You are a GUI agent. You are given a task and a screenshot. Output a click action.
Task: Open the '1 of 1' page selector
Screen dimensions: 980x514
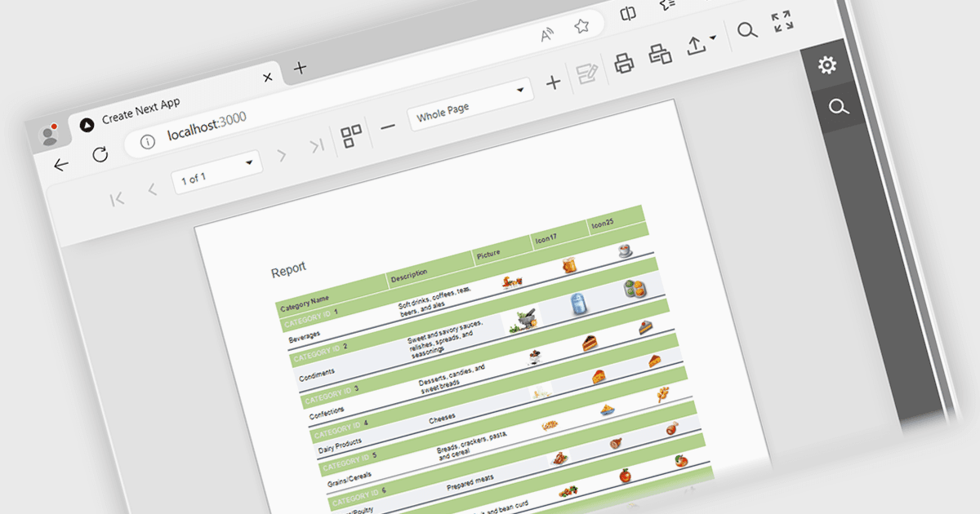point(217,173)
